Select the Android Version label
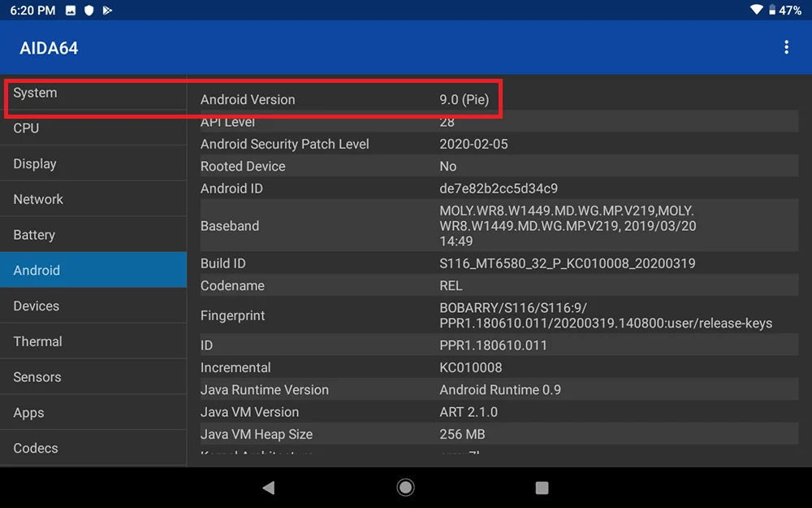The image size is (812, 508). click(x=248, y=99)
